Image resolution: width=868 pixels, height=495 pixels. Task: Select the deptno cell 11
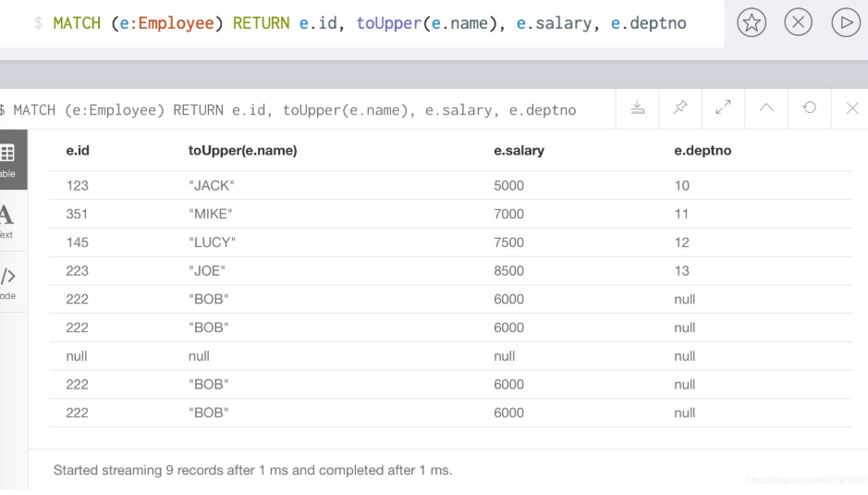tap(681, 214)
